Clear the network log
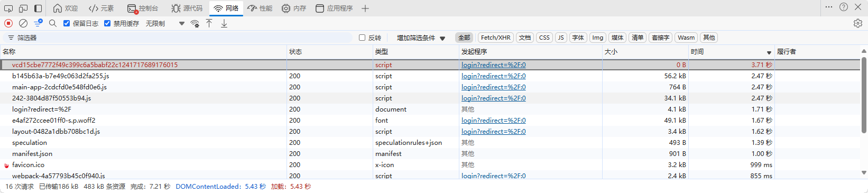The width and height of the screenshot is (868, 193). point(23,23)
